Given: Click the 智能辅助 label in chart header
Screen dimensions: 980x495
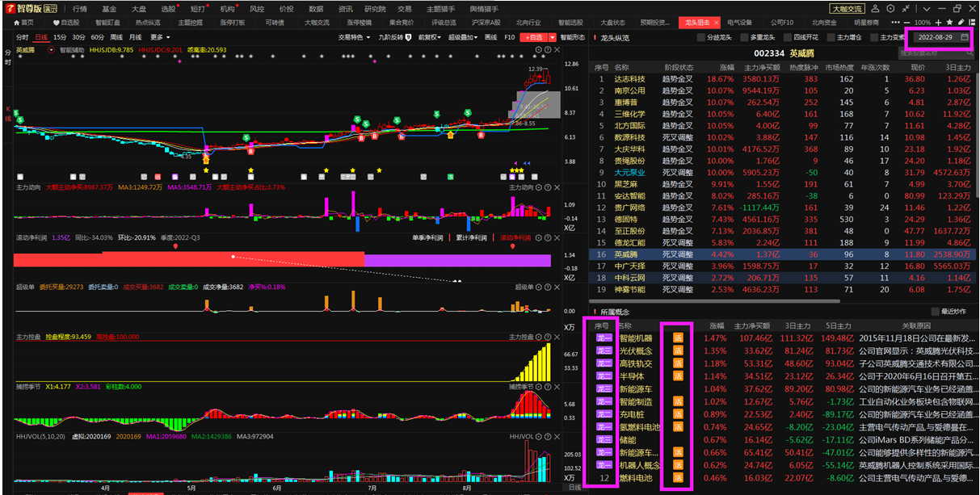Looking at the screenshot, I should coord(72,50).
